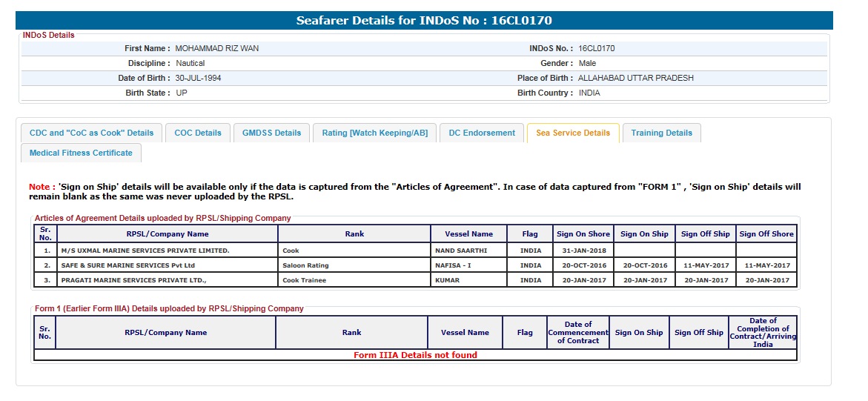
Task: Click the INDoS No. value 16CL0170 field
Action: click(x=596, y=48)
